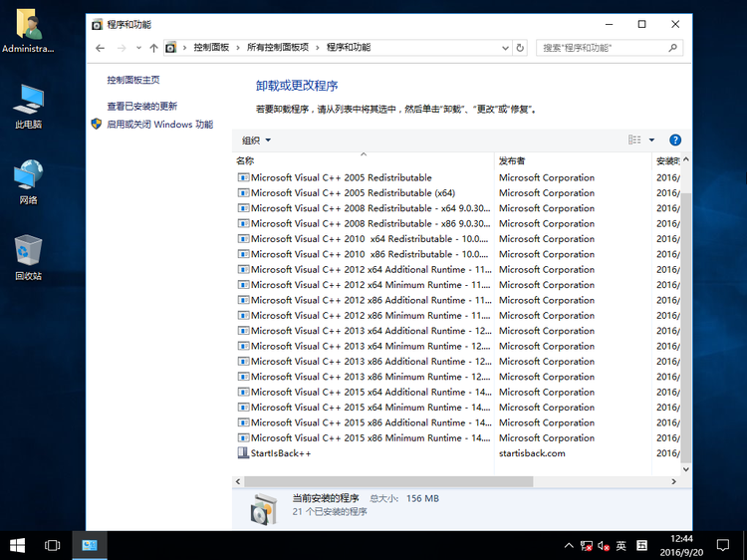Open Task View on the taskbar
The image size is (747, 560).
click(x=53, y=545)
